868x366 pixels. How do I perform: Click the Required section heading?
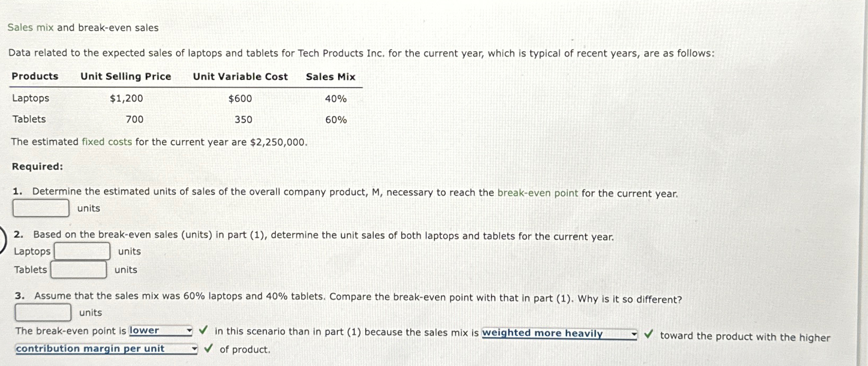37,166
